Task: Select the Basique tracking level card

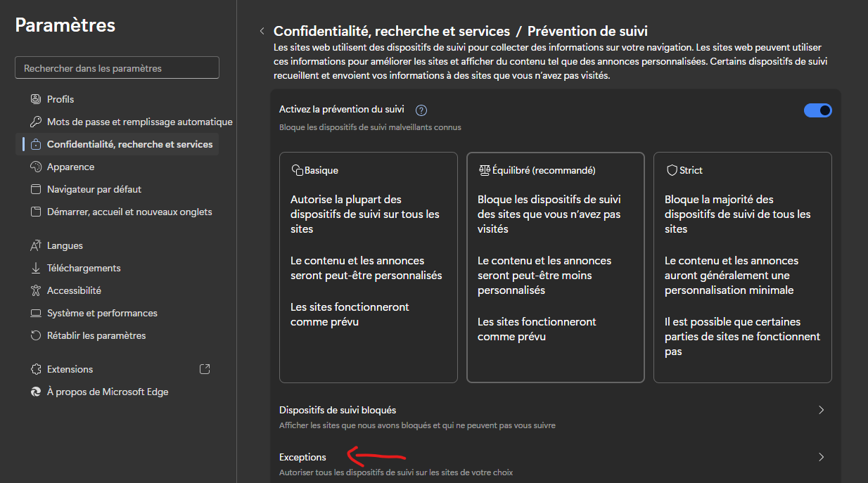Action: coord(368,267)
